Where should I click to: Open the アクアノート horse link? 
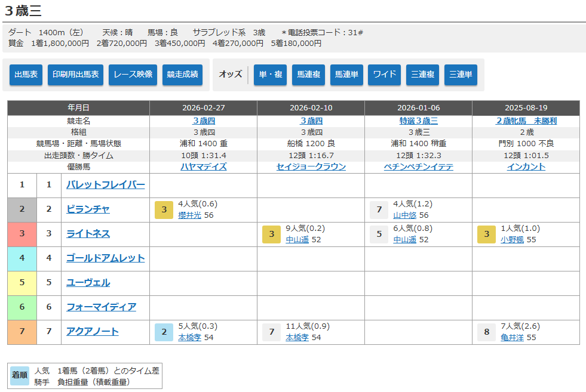(x=92, y=332)
